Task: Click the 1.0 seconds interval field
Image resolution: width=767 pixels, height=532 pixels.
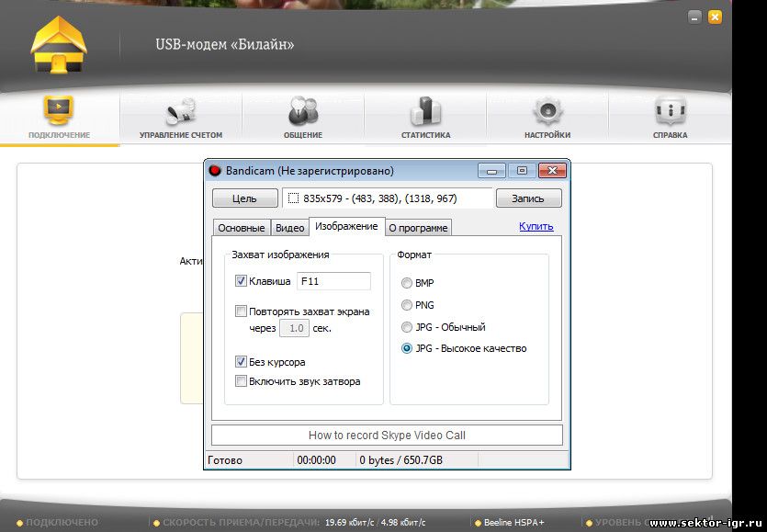Action: (294, 328)
